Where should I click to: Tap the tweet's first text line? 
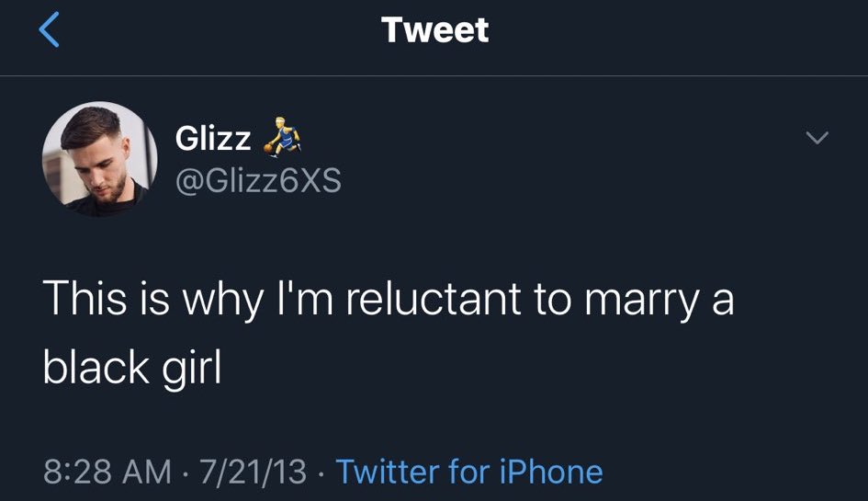click(x=389, y=300)
